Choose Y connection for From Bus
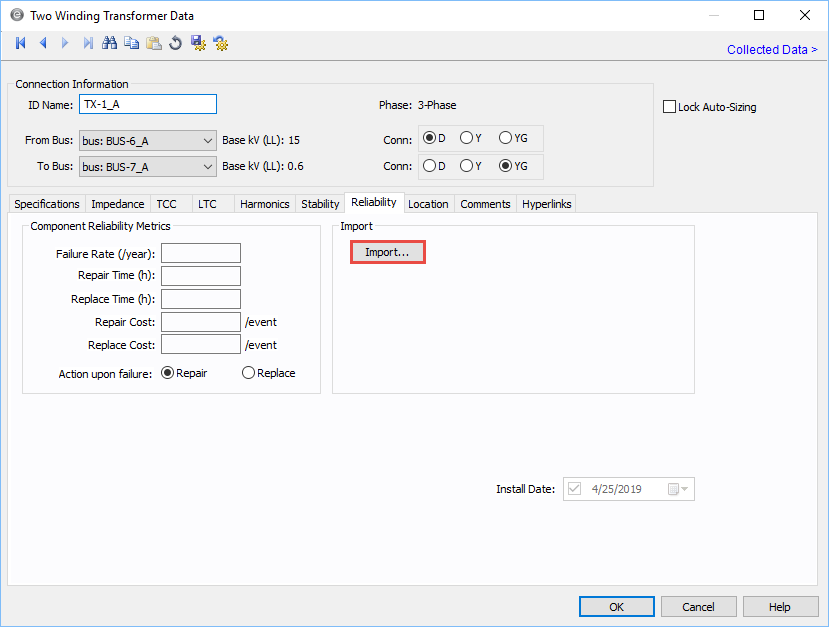Image resolution: width=829 pixels, height=627 pixels. pos(467,138)
